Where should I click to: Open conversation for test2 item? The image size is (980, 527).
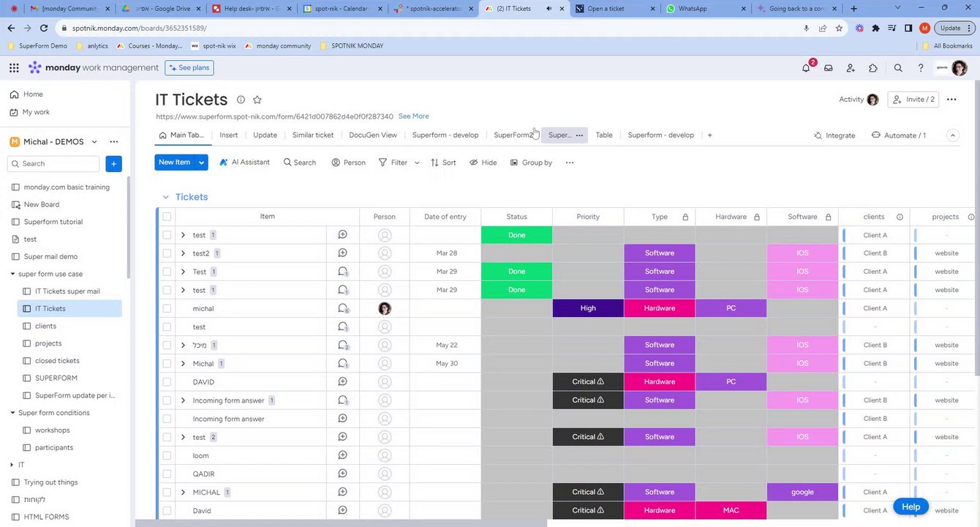(342, 253)
